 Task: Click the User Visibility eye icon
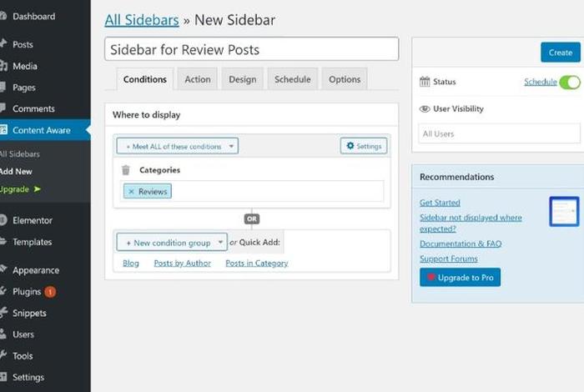coord(425,109)
